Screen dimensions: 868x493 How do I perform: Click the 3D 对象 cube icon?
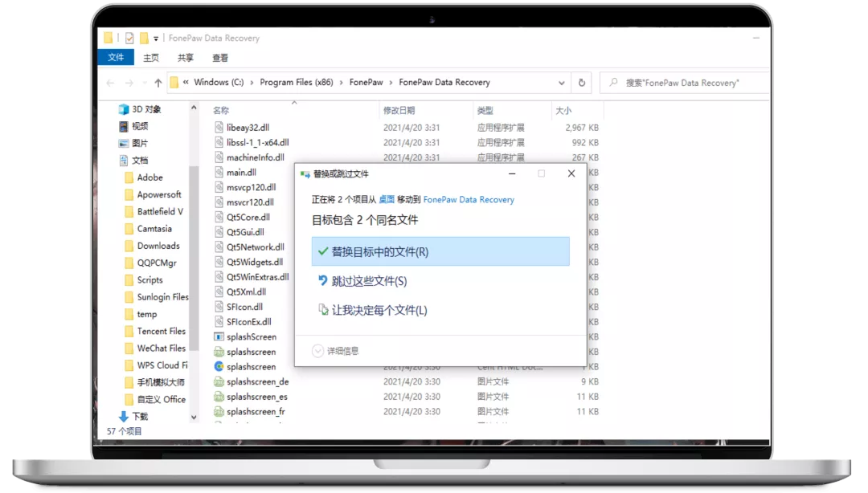click(124, 109)
